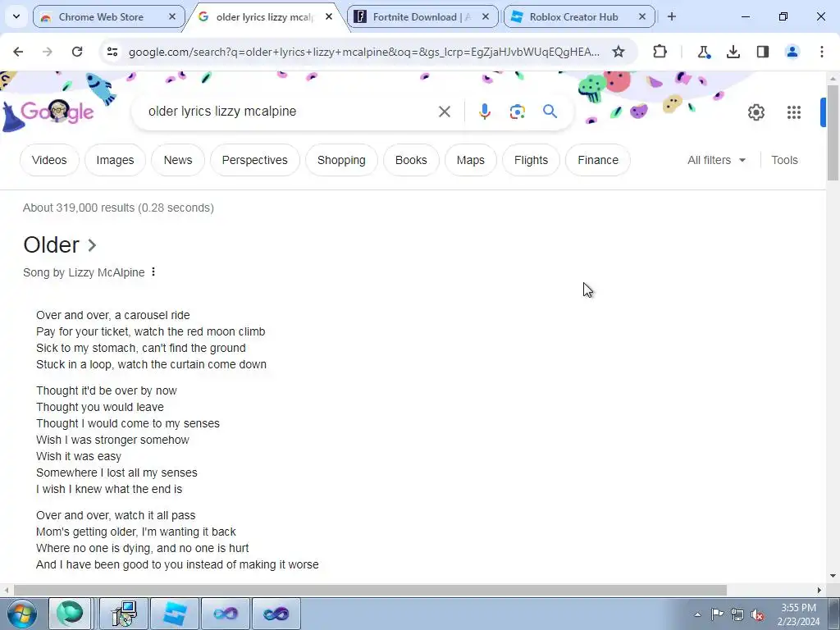Close the Roblox Creator Hub tab
This screenshot has width=840, height=630.
642,16
